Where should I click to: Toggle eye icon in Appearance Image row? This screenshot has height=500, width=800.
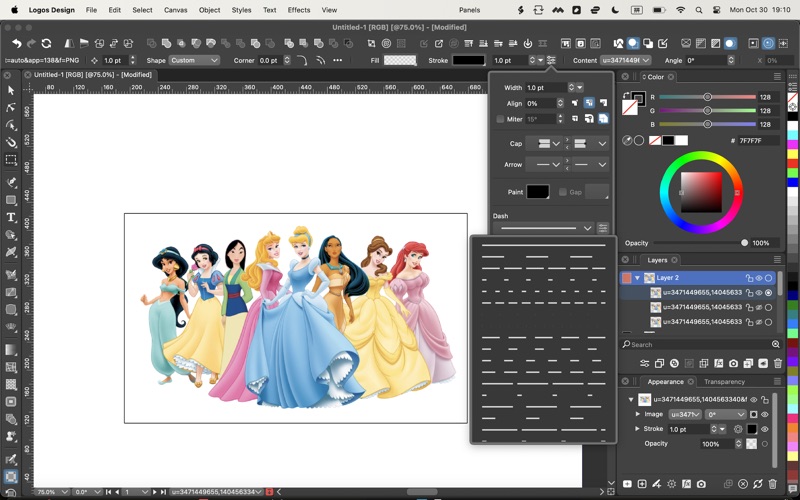[764, 414]
